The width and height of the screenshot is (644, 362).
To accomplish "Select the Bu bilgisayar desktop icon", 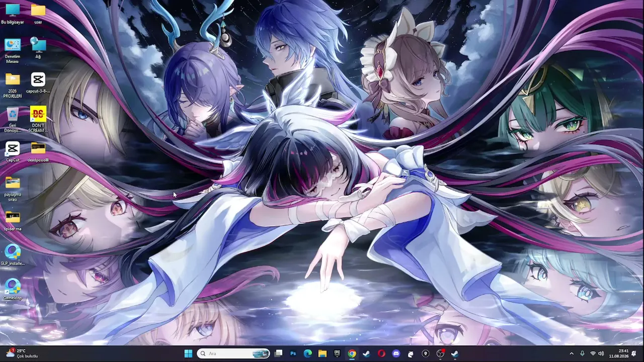I will [x=13, y=14].
